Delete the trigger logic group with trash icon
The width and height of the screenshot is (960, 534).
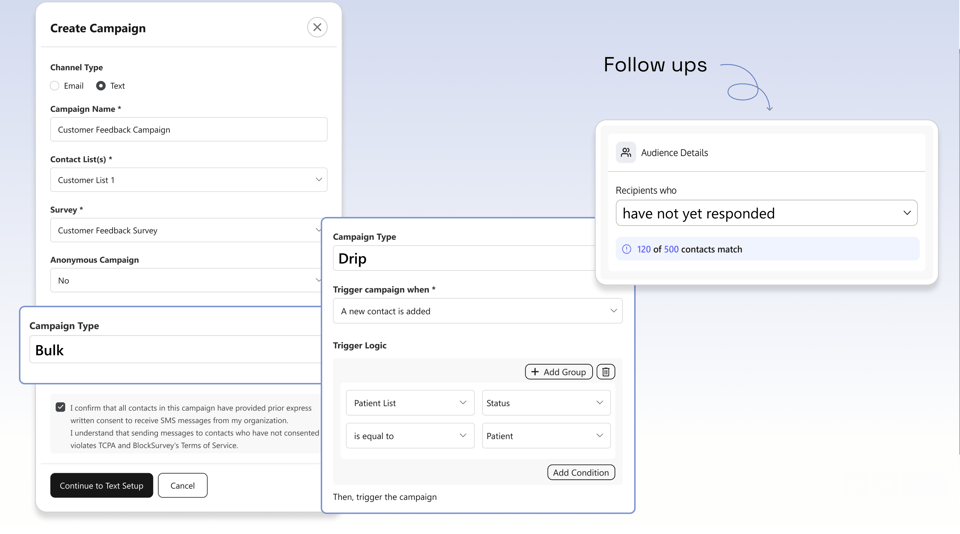click(606, 372)
